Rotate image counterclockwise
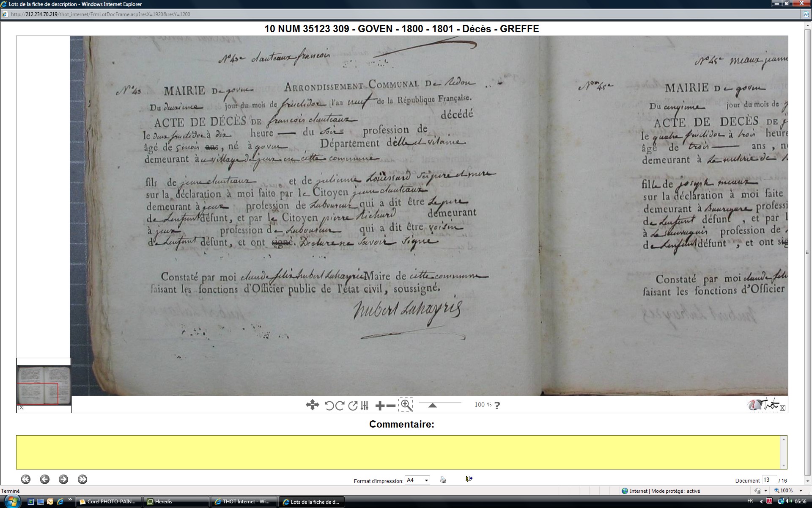The width and height of the screenshot is (812, 508). 329,406
